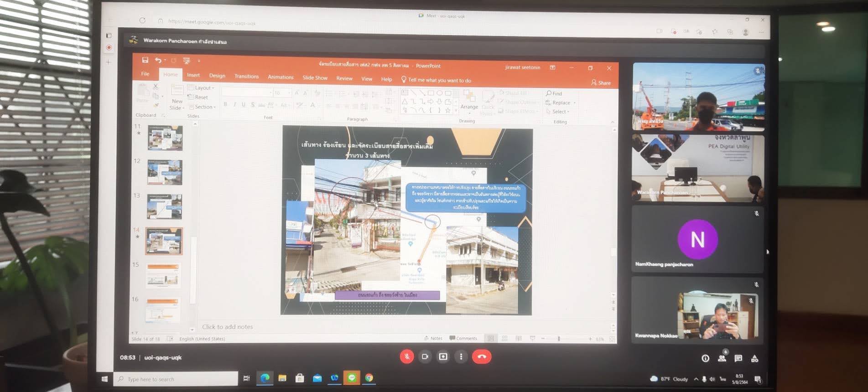
Task: Click the browser refresh button
Action: point(142,21)
